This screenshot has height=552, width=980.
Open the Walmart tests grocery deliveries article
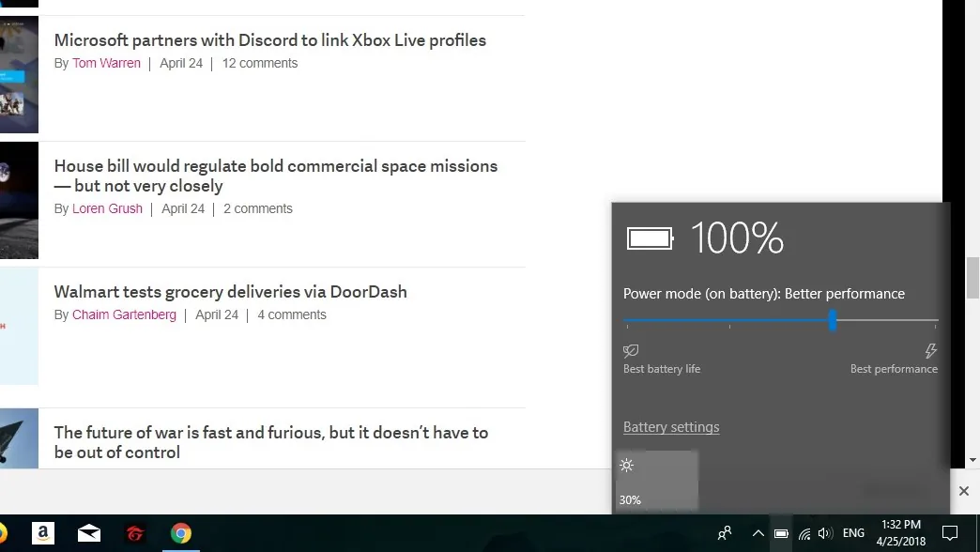[x=231, y=292]
